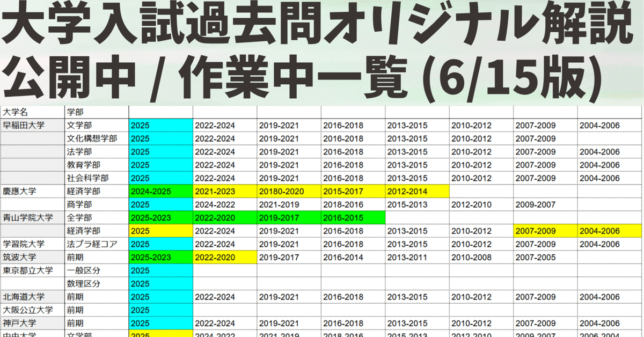Viewport: 644px width, 337px height.
Task: Select 2025-2023 in the 全学部 row
Action: tap(161, 217)
